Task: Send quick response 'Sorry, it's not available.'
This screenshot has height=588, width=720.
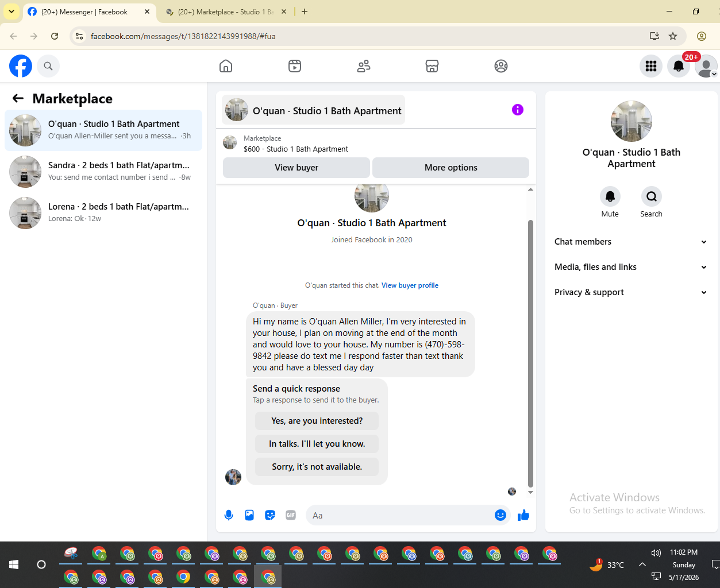Action: (317, 467)
